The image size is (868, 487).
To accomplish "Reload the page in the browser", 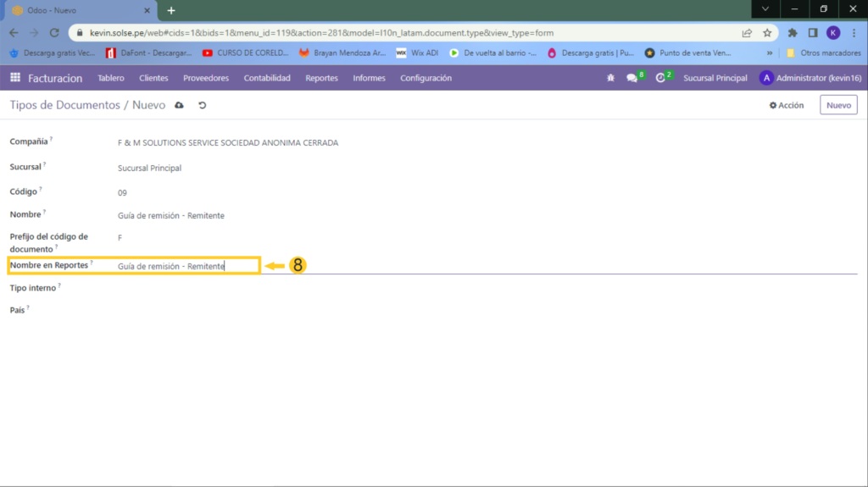I will (x=54, y=33).
